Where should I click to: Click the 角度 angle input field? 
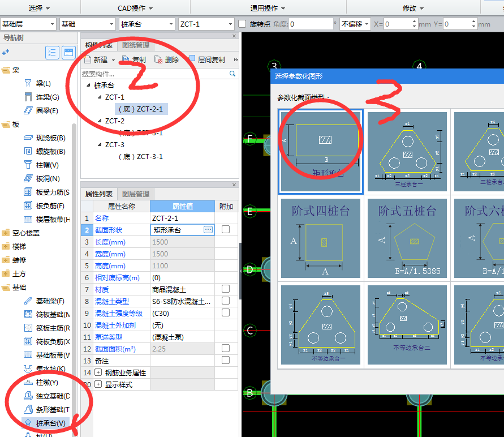click(x=311, y=24)
